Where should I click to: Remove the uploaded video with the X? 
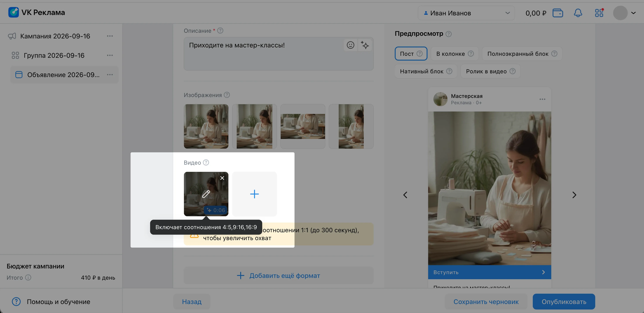[222, 178]
